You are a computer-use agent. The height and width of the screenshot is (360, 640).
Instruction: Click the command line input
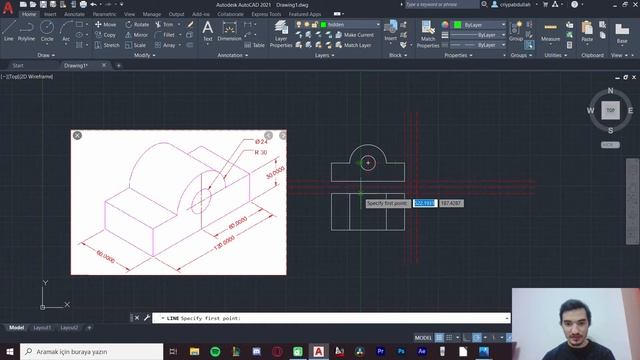(331, 318)
